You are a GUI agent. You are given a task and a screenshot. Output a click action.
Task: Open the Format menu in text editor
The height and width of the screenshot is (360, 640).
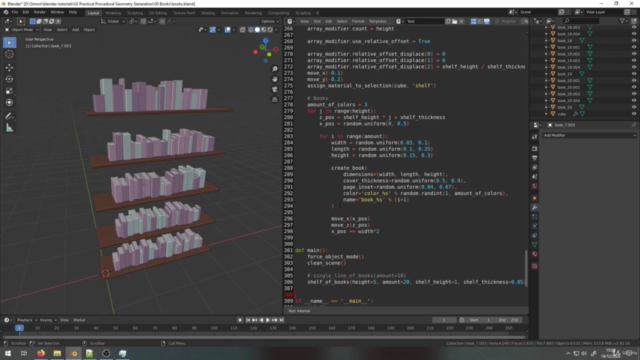pos(358,21)
